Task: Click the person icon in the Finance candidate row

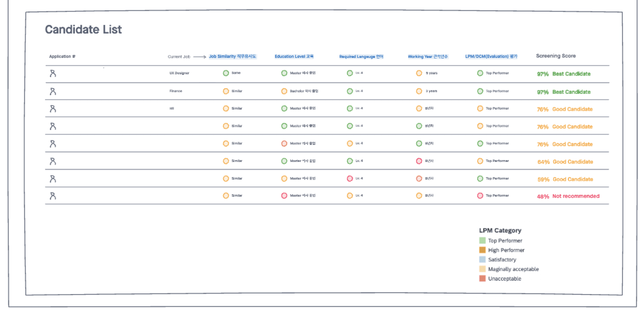Action: 53,91
